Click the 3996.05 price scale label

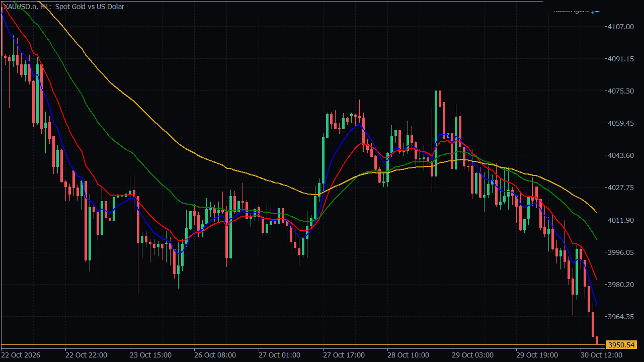coord(621,252)
